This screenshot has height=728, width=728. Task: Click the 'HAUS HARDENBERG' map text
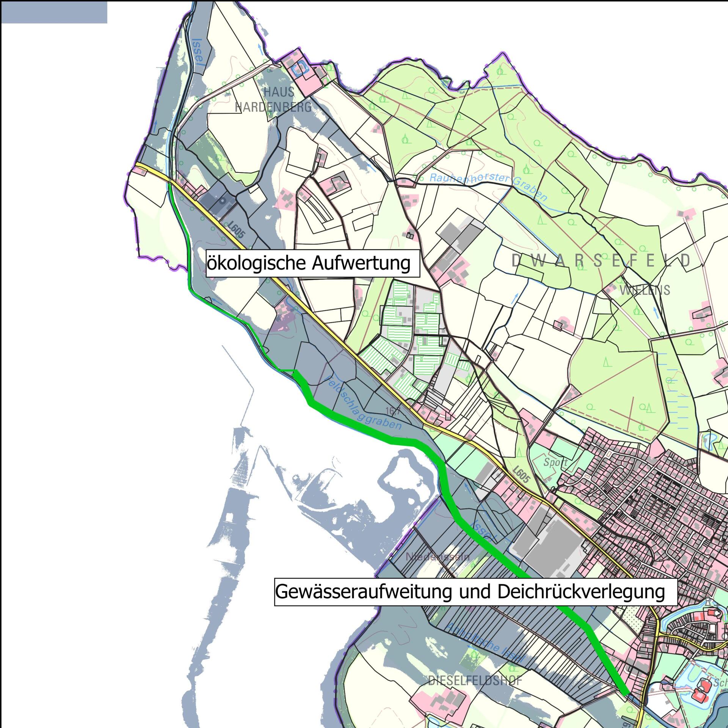click(274, 100)
